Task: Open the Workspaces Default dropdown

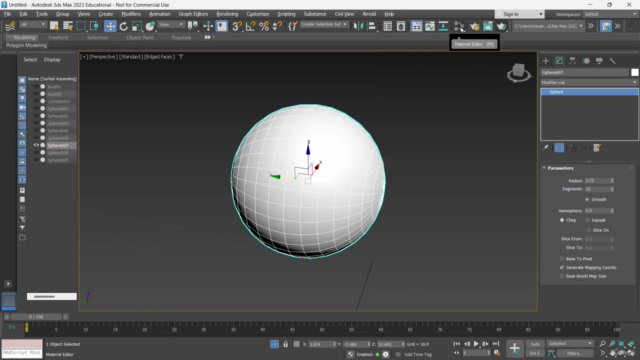Action: click(610, 14)
